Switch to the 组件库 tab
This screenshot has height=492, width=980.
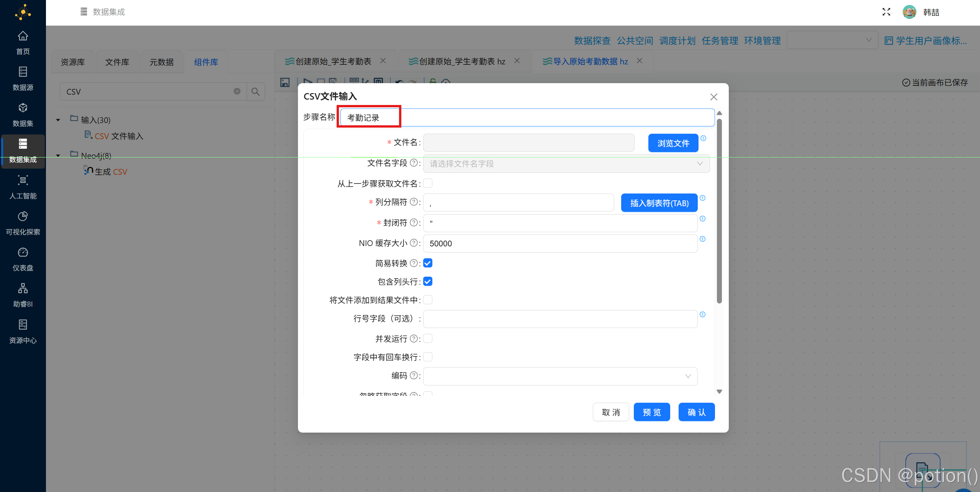click(x=206, y=62)
